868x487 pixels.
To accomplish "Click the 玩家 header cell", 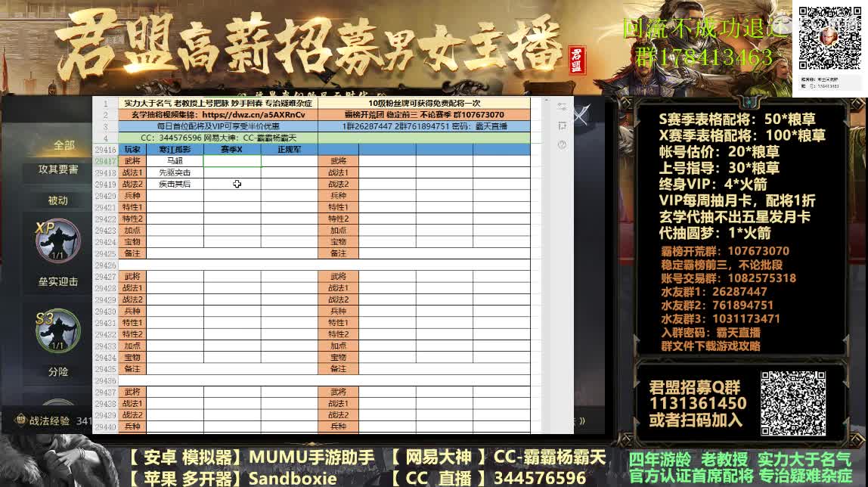I will coord(132,150).
